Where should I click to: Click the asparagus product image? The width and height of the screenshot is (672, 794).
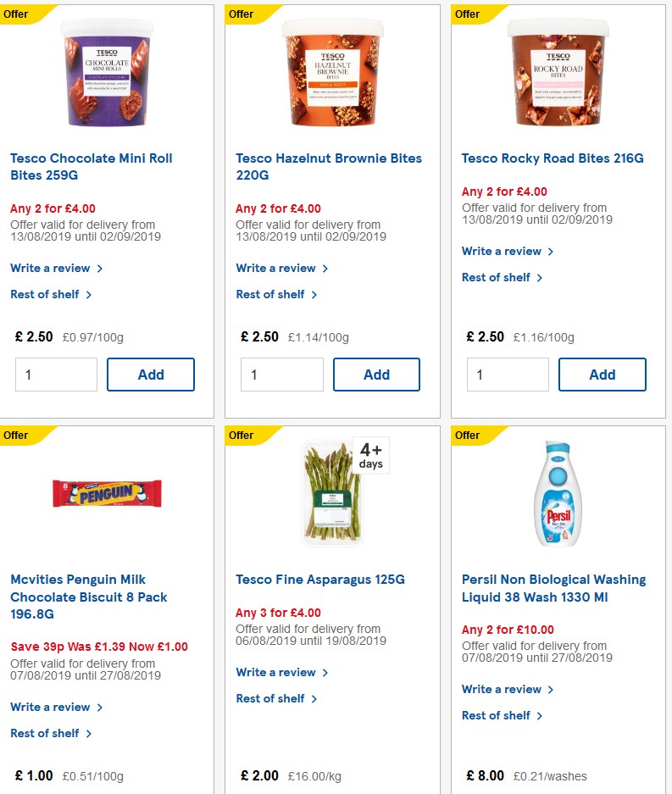pyautogui.click(x=330, y=491)
